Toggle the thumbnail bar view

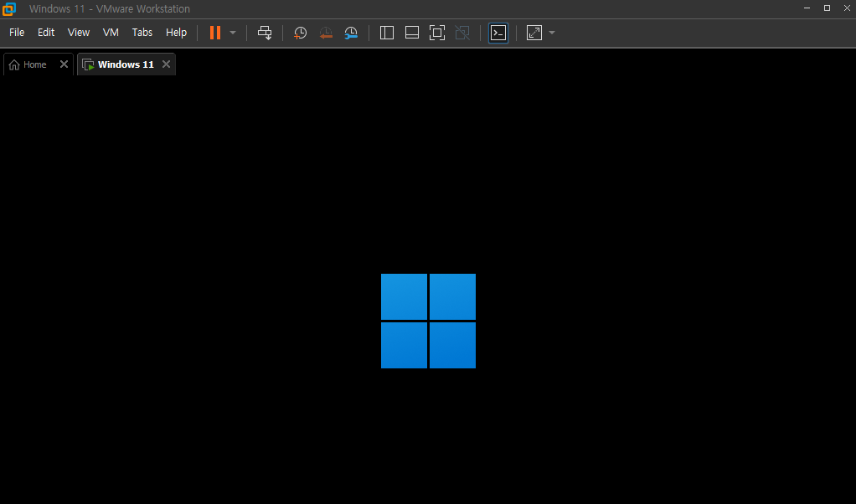(411, 33)
